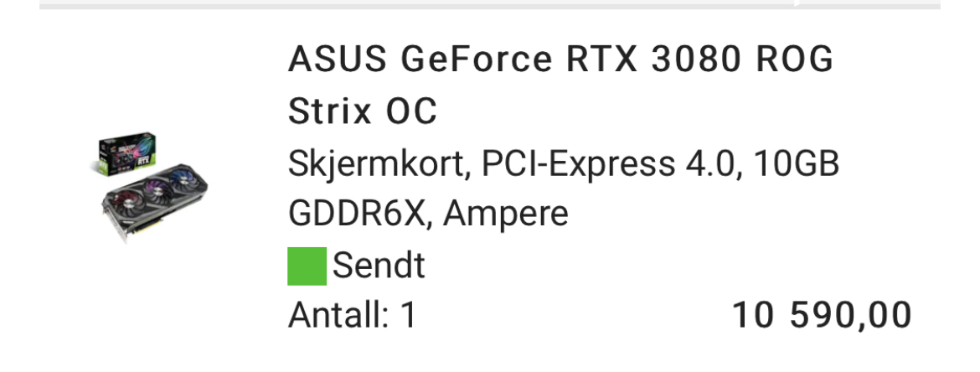The height and width of the screenshot is (372, 980).
Task: Click the word GeForce in title
Action: pos(477,60)
